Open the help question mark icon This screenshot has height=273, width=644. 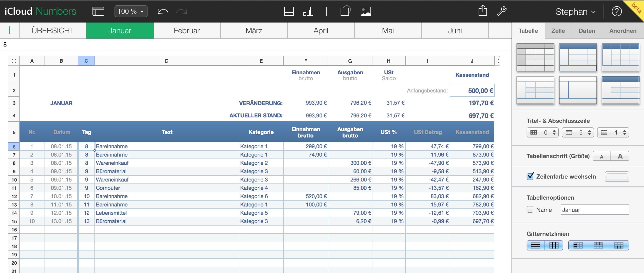[617, 11]
